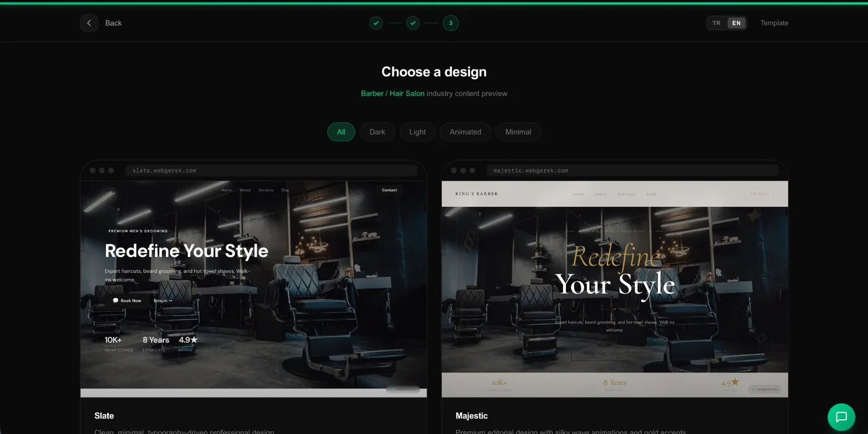Enable the Dark template filter
Viewport: 868px width, 434px height.
tap(377, 131)
